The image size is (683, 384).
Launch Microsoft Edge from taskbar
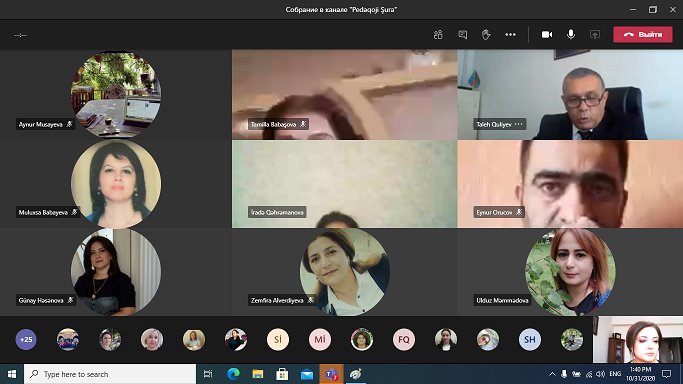[233, 374]
